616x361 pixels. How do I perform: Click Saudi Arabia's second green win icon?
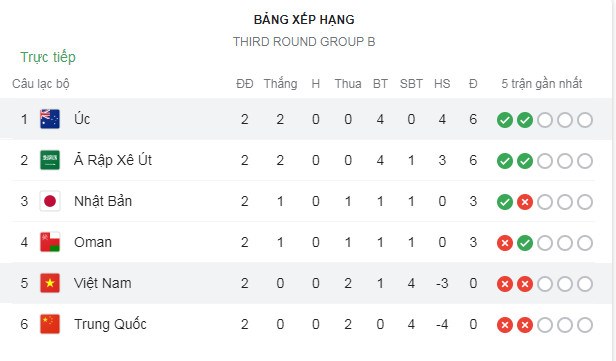(x=525, y=161)
